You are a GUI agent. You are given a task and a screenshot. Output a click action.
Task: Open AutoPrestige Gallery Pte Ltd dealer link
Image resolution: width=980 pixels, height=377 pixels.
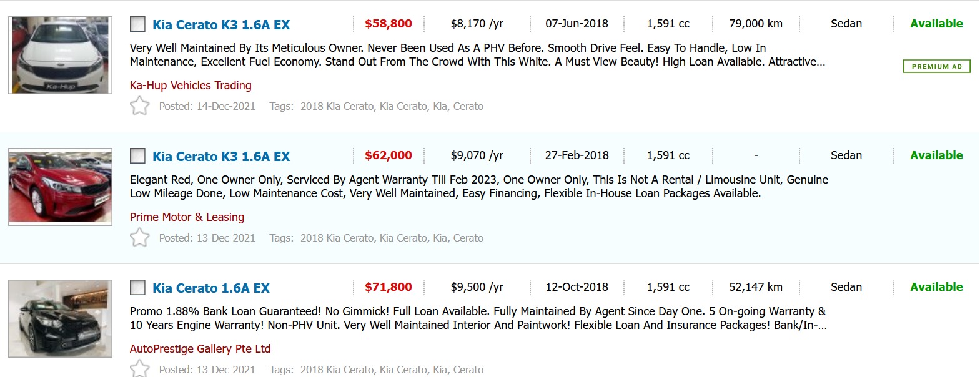point(200,349)
